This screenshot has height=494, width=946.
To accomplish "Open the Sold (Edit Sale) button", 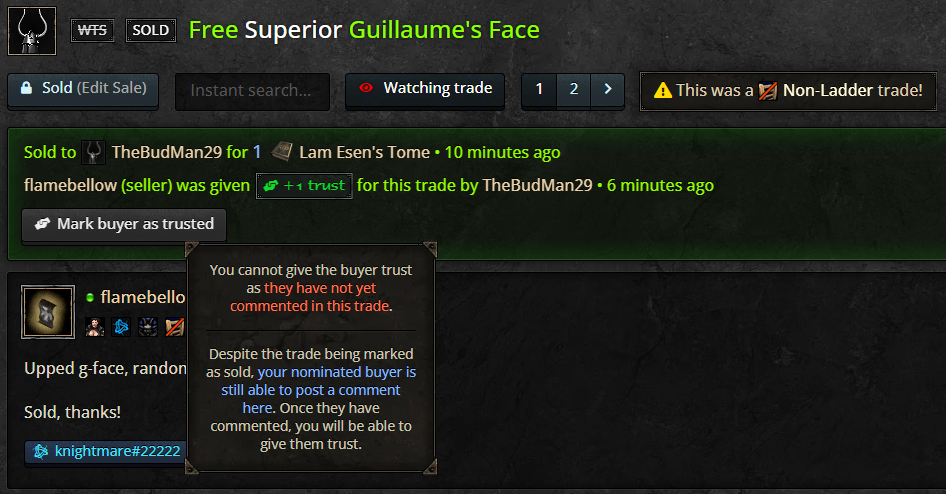I will click(x=83, y=89).
